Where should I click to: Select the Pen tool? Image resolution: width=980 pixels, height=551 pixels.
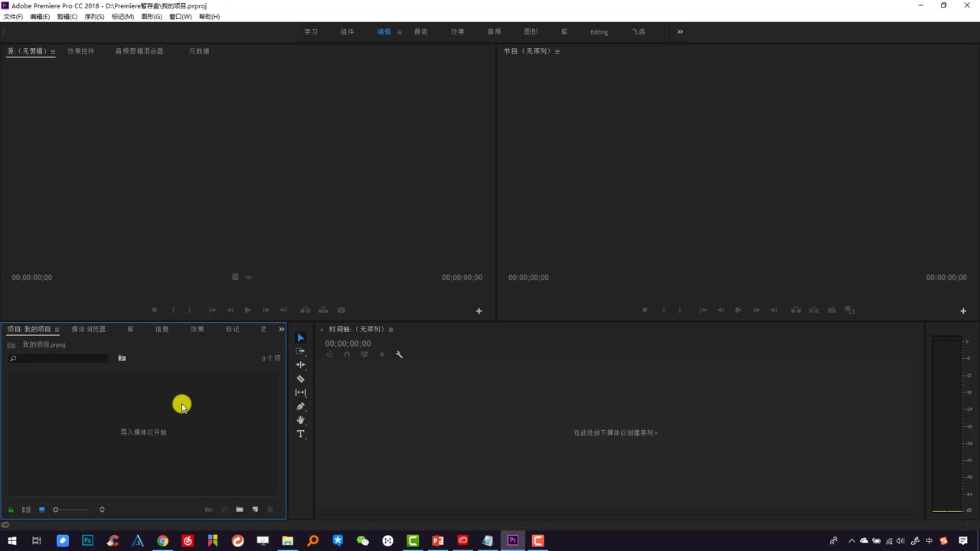pos(300,406)
